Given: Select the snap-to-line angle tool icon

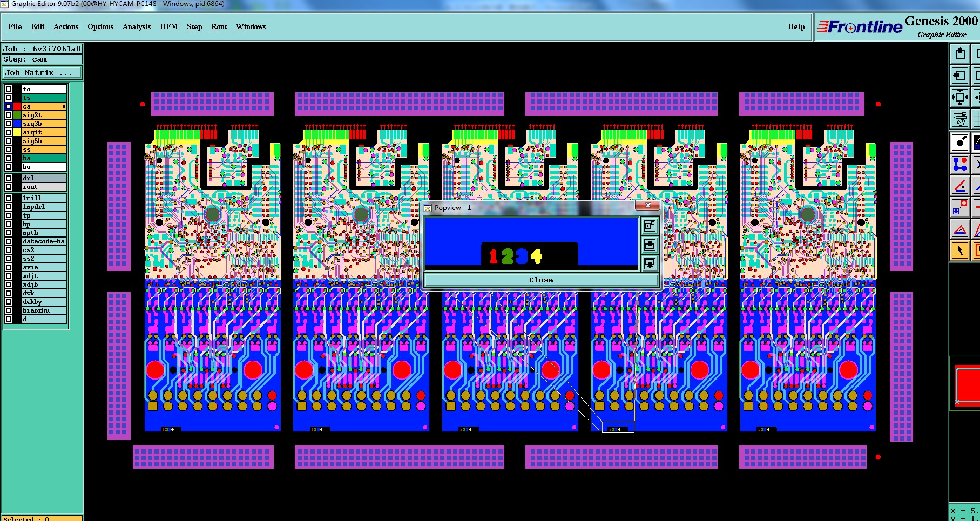Looking at the screenshot, I should point(960,186).
